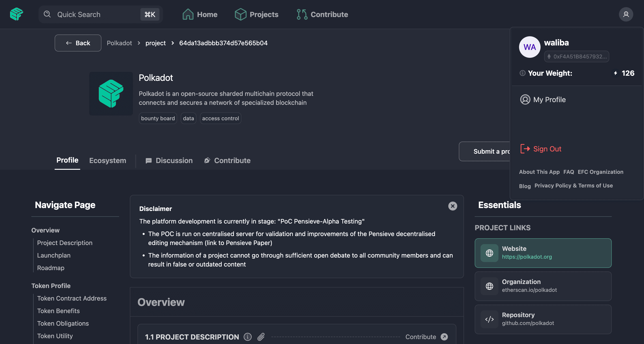Click the code icon on Repository card
Image resolution: width=644 pixels, height=344 pixels.
(489, 319)
